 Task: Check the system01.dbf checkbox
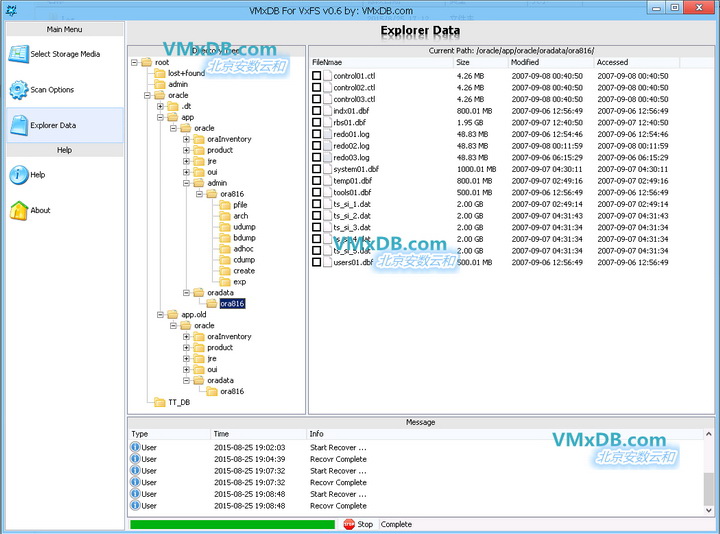[316, 169]
